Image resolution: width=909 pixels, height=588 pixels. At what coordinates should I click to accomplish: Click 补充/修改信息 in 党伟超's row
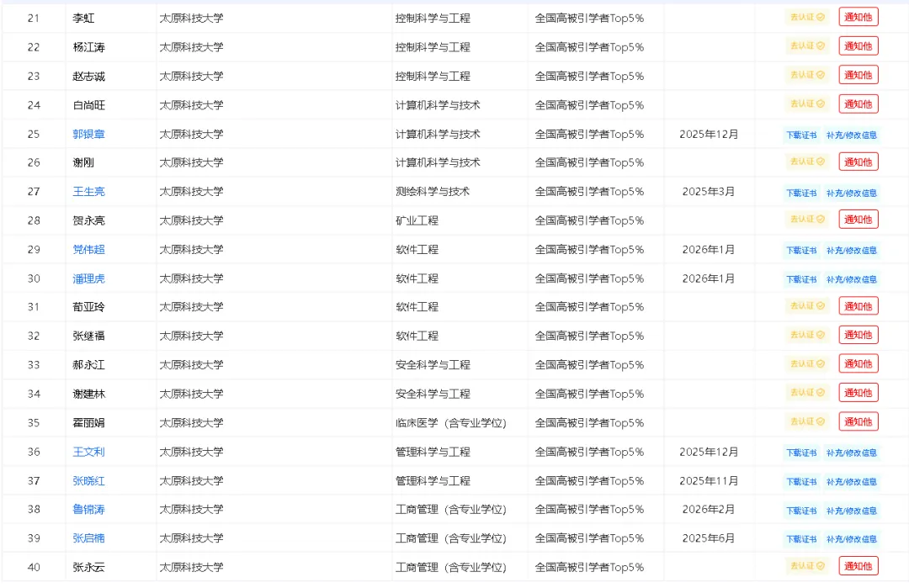click(851, 251)
